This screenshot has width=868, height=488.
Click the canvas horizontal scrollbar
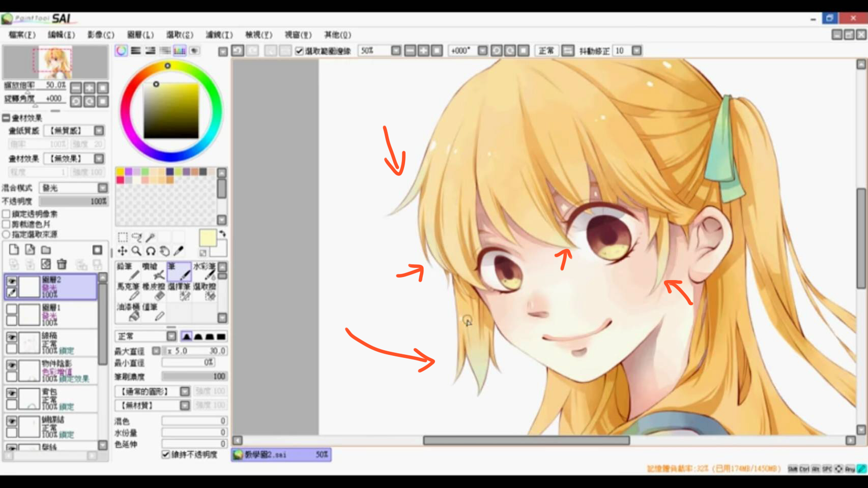point(527,440)
